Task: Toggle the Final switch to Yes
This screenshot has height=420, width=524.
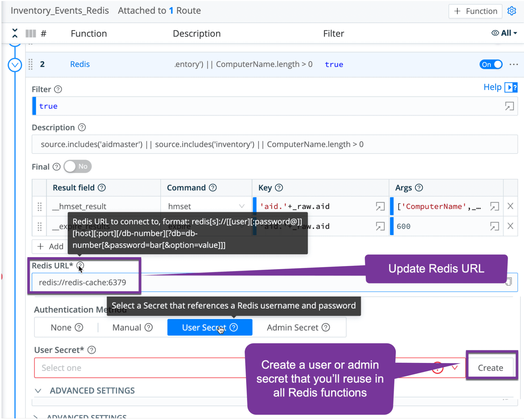Action: point(77,167)
